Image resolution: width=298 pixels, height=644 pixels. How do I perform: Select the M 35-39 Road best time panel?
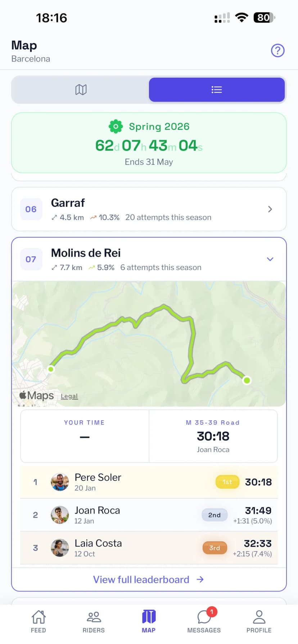[213, 436]
